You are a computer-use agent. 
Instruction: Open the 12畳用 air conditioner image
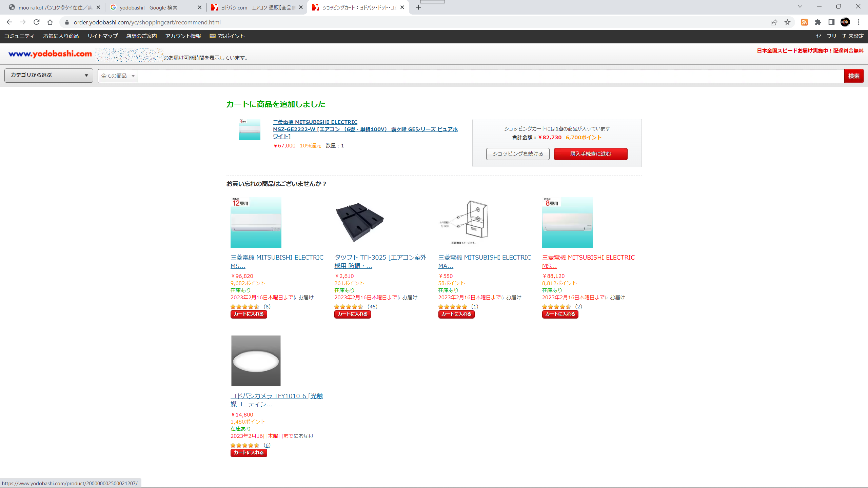256,222
